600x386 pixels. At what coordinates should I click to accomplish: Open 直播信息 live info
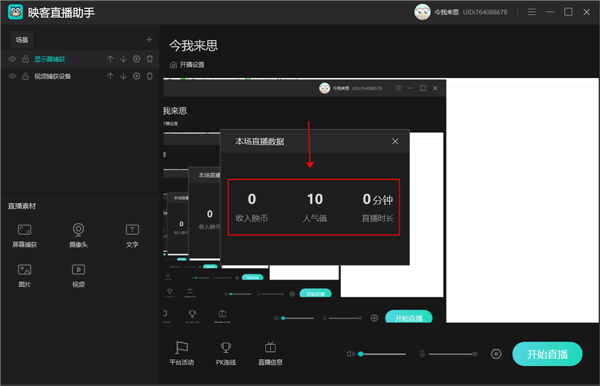(270, 353)
